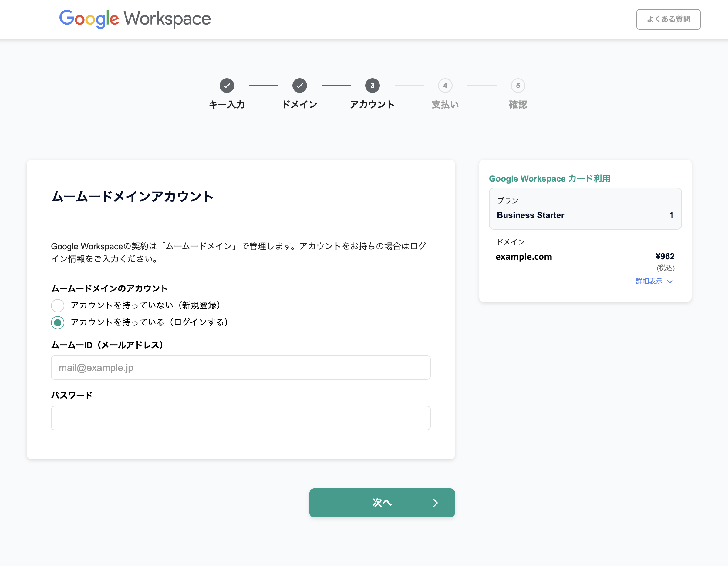This screenshot has height=566, width=728.
Task: Click the プラン label in summary card
Action: tap(508, 200)
